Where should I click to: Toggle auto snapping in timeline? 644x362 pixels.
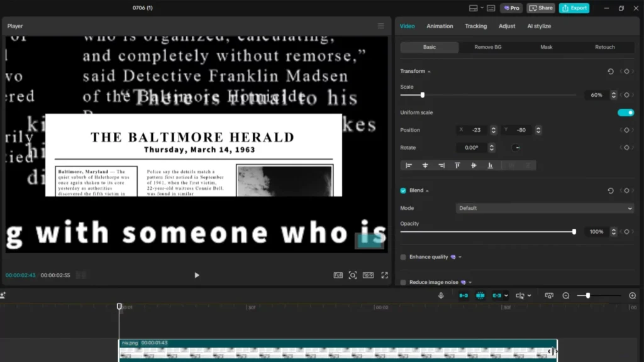tap(480, 295)
